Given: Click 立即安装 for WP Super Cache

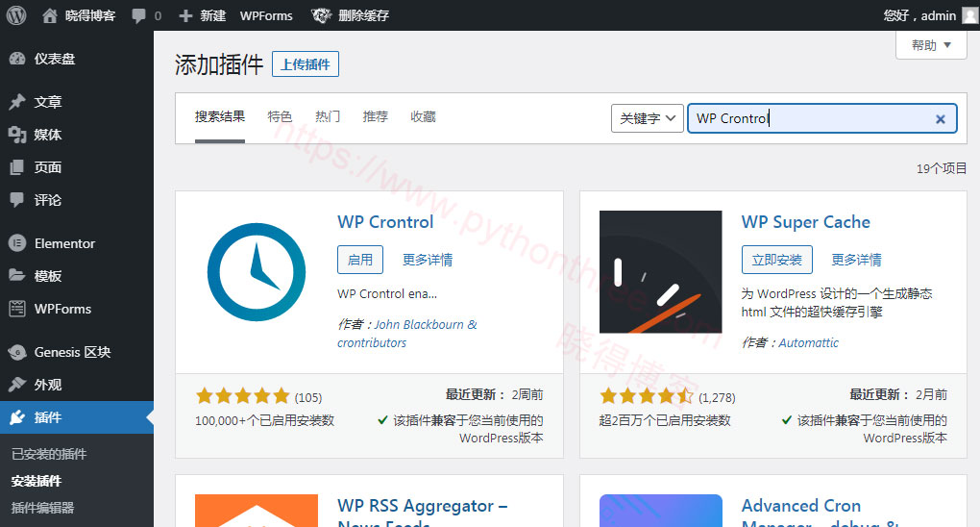Looking at the screenshot, I should (x=777, y=260).
